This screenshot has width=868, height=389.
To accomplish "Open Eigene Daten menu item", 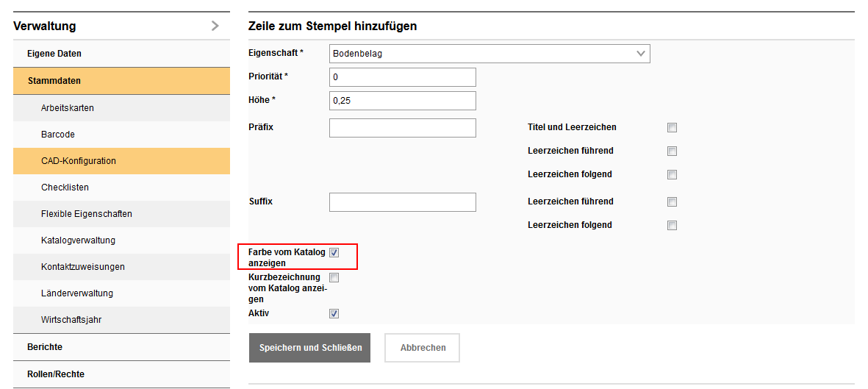I will point(54,54).
